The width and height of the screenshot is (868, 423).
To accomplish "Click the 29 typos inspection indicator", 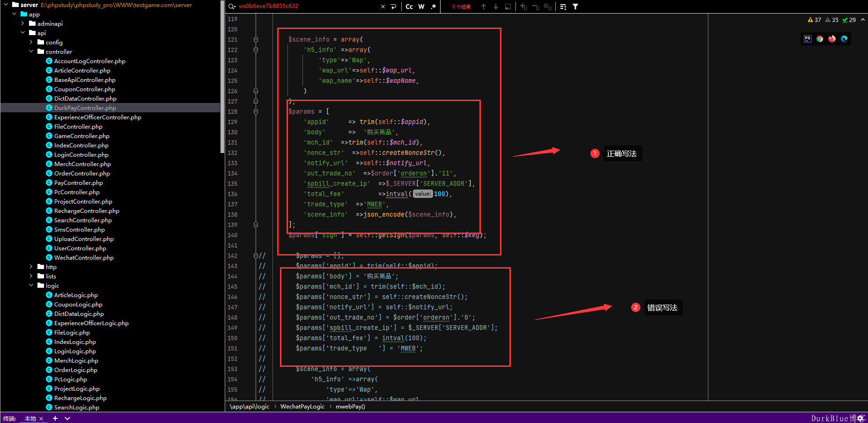I will pos(849,20).
